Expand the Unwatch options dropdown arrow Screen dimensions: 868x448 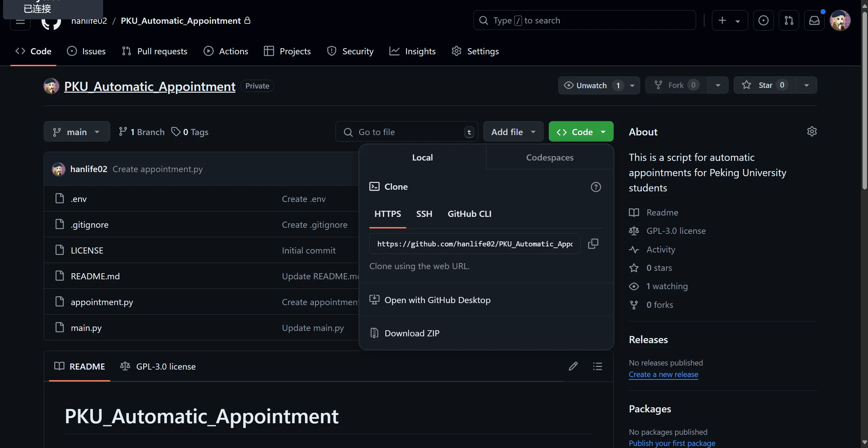[632, 85]
